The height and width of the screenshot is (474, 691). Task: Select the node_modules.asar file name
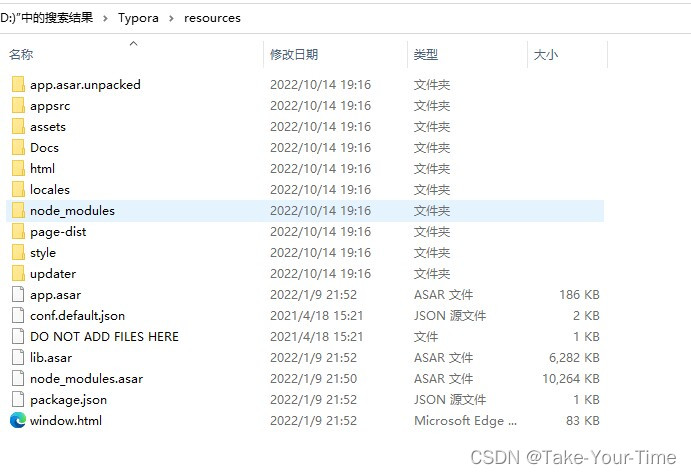point(86,379)
